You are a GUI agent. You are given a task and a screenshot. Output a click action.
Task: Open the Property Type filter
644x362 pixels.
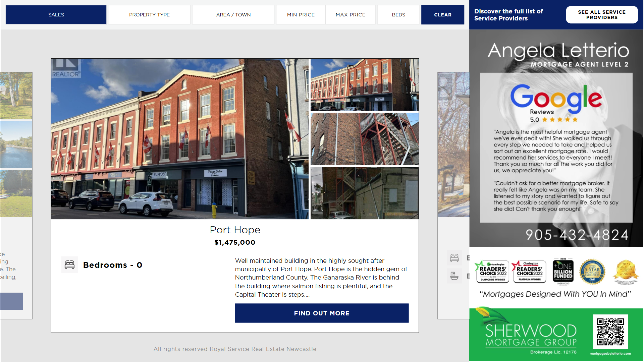pos(149,15)
